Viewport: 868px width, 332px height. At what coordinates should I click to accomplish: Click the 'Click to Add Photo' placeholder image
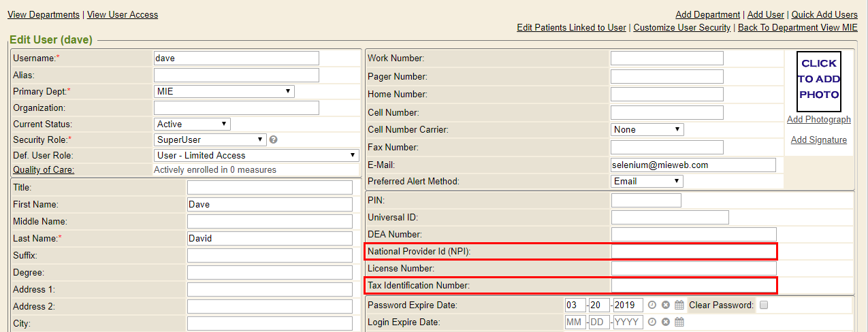click(x=819, y=81)
